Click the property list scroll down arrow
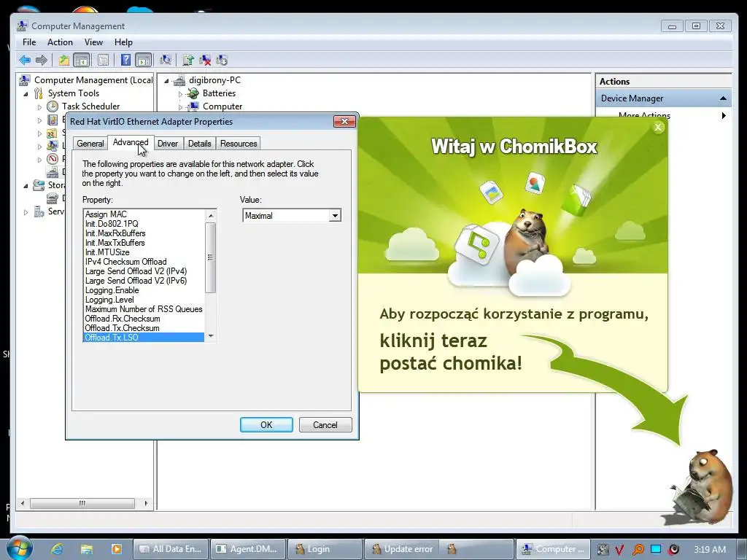The width and height of the screenshot is (747, 560). point(211,336)
